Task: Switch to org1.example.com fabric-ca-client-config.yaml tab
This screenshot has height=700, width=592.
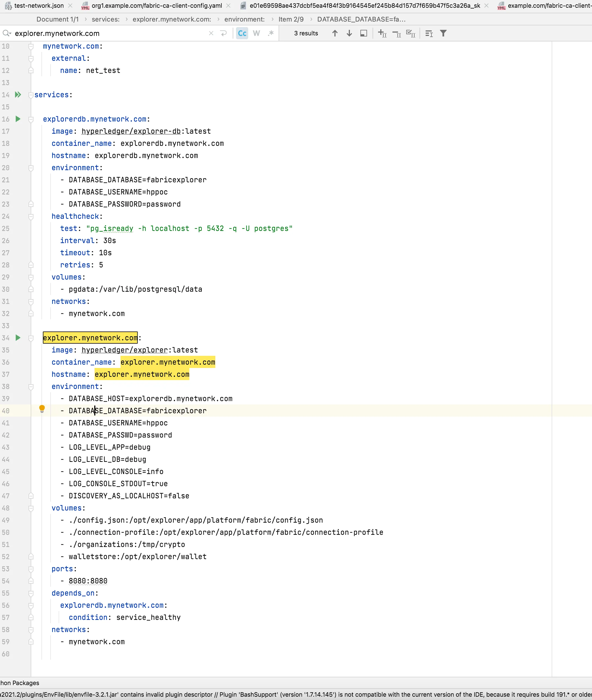Action: (x=156, y=6)
